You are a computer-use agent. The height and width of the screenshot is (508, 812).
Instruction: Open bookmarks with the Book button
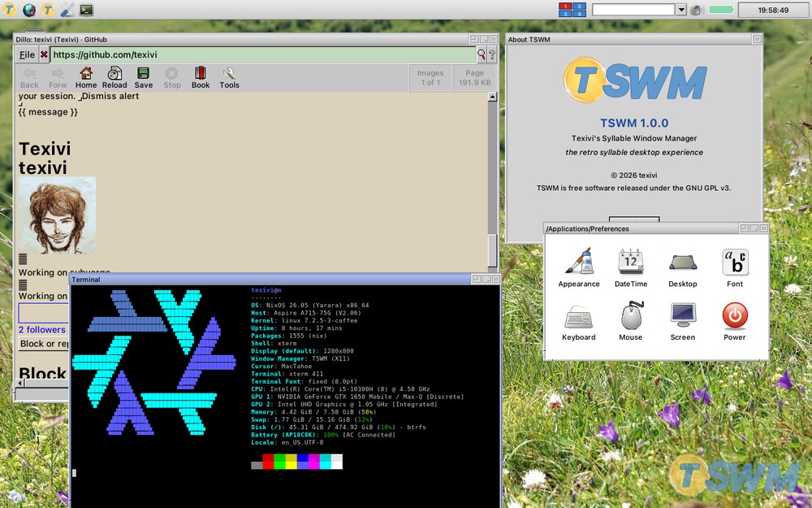[x=201, y=78]
